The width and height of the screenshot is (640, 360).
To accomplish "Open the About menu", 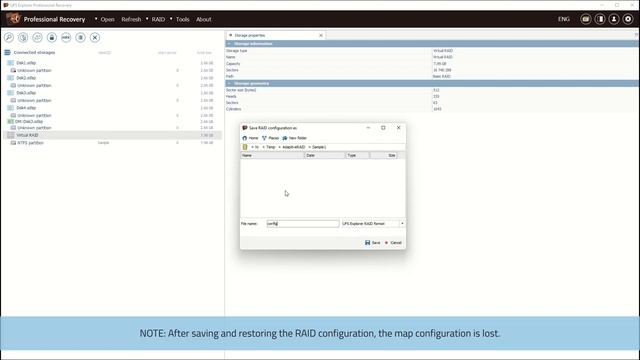I will [x=204, y=19].
